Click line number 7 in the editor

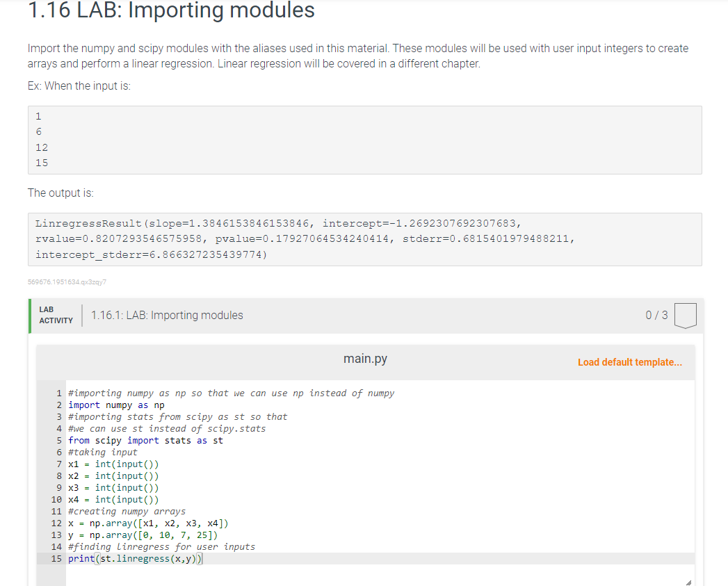point(58,464)
